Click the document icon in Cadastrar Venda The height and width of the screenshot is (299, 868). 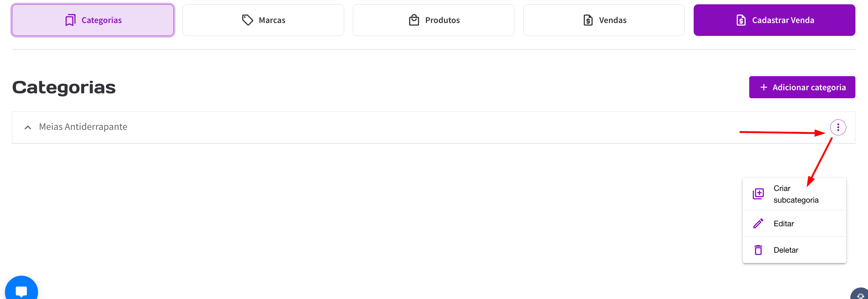[741, 20]
